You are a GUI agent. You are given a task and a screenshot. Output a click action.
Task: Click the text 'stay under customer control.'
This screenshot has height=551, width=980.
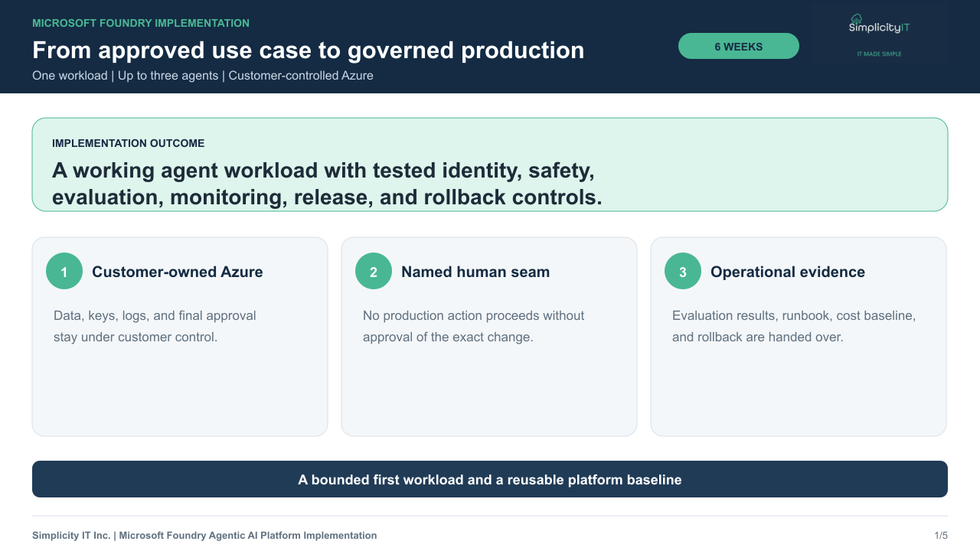point(136,337)
